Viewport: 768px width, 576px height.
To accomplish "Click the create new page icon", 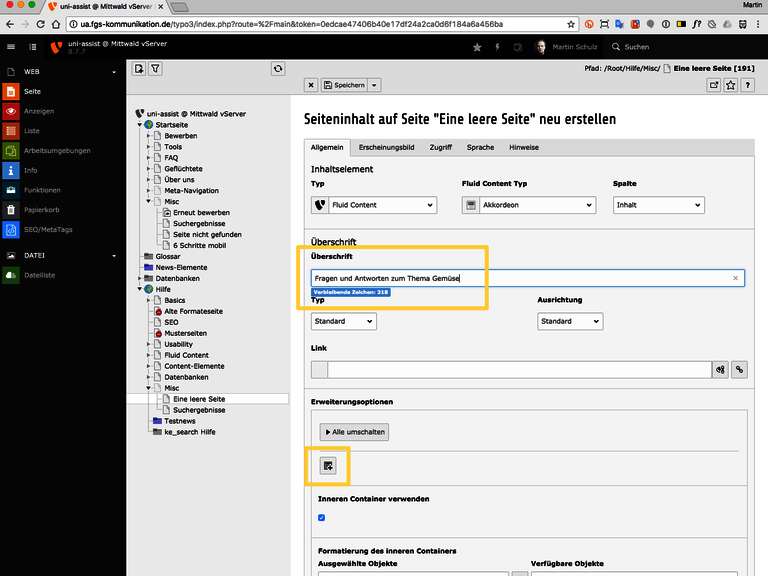I will coord(139,69).
